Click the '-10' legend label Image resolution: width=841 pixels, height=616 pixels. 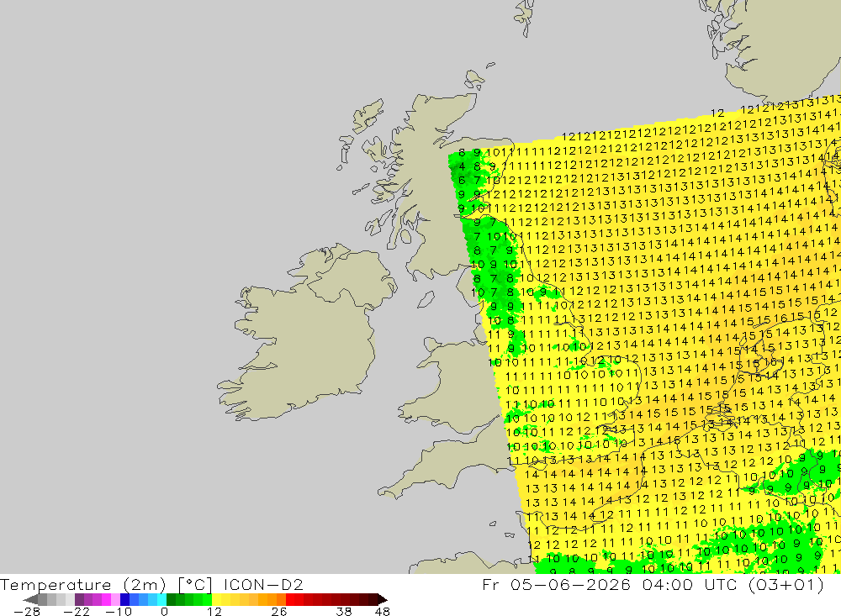(x=118, y=612)
